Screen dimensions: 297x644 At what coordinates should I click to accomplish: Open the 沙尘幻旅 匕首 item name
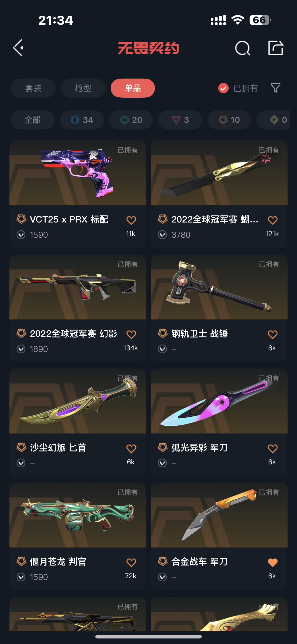(58, 448)
